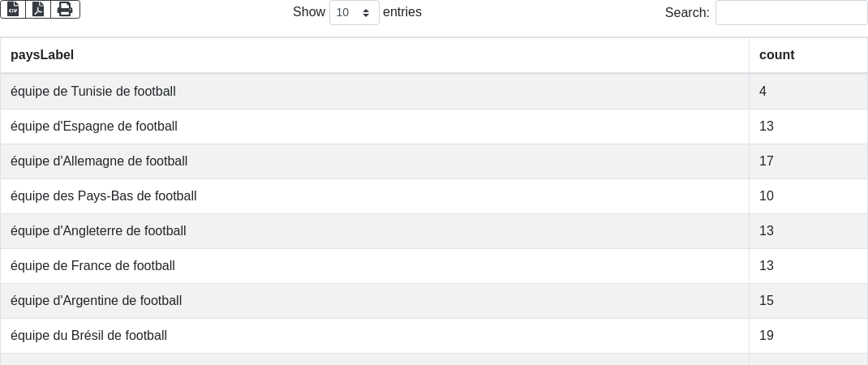
Task: Export the table as PDF
Action: 38,9
